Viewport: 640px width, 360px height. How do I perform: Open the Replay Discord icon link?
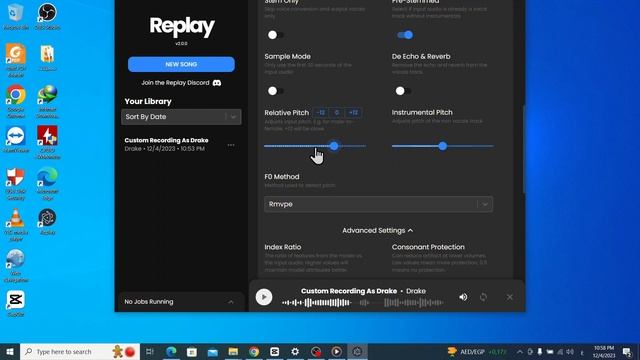point(217,83)
